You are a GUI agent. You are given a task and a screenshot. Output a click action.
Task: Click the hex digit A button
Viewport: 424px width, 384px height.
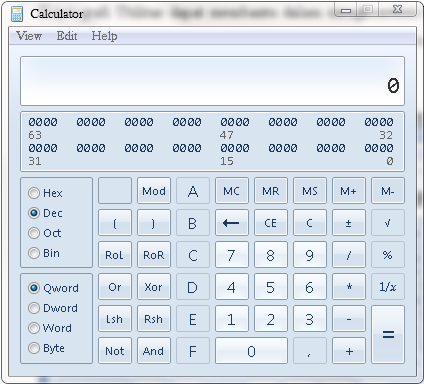coord(193,191)
